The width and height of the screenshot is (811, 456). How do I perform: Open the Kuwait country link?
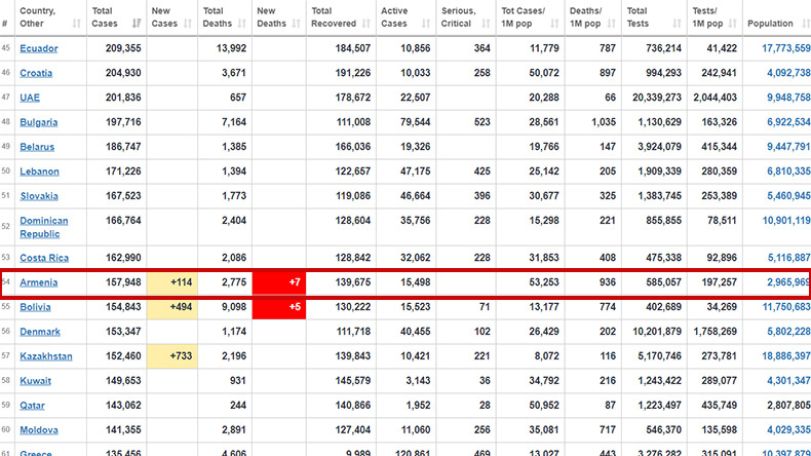tap(35, 381)
